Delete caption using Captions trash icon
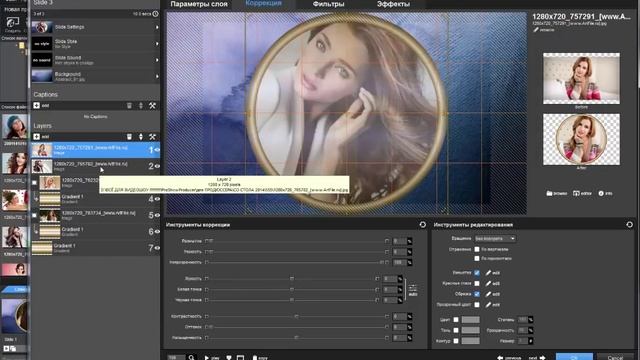 [129, 106]
